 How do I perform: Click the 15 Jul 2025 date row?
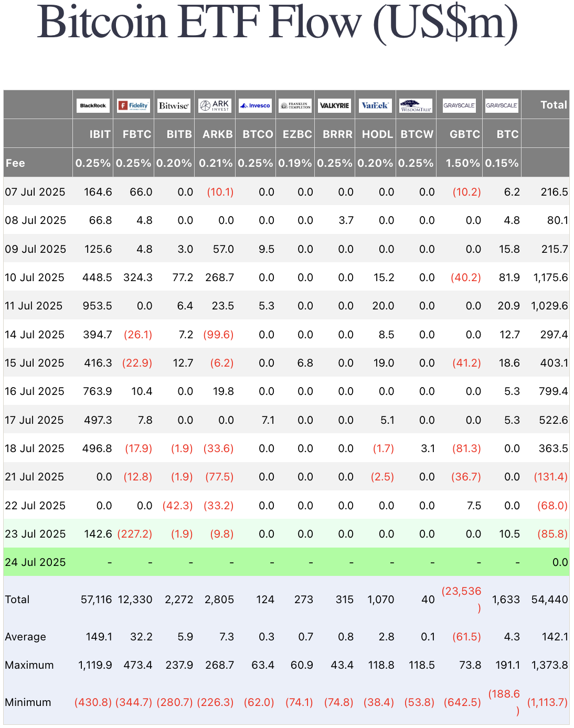[x=35, y=363]
